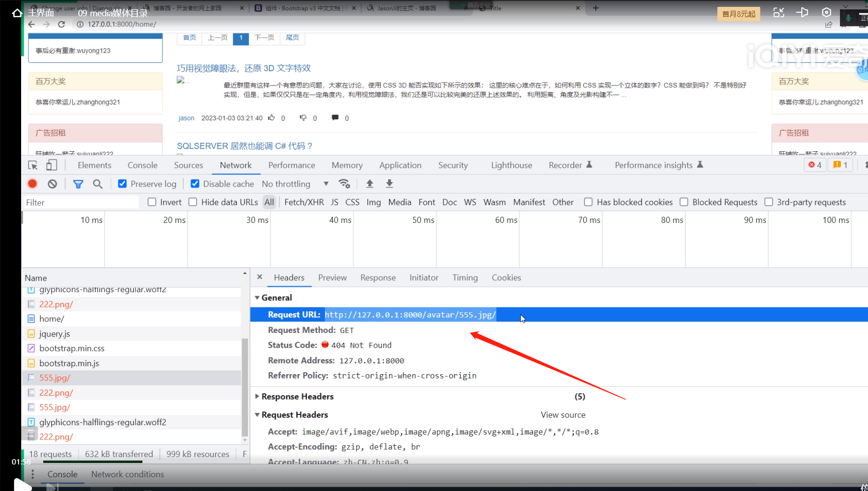This screenshot has height=491, width=868.
Task: Select the Img filter type
Action: pos(373,202)
